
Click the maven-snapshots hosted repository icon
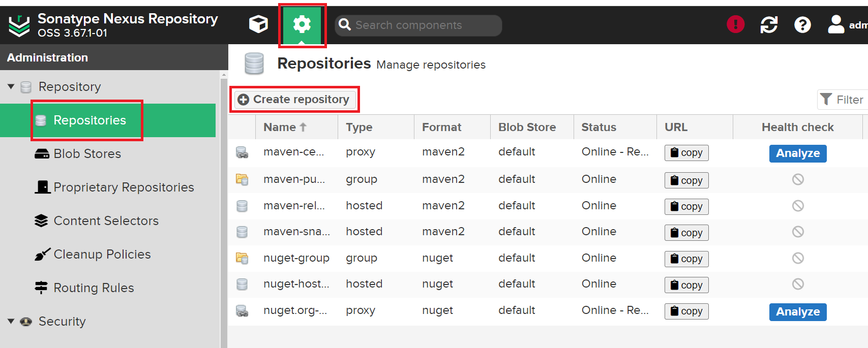tap(242, 232)
